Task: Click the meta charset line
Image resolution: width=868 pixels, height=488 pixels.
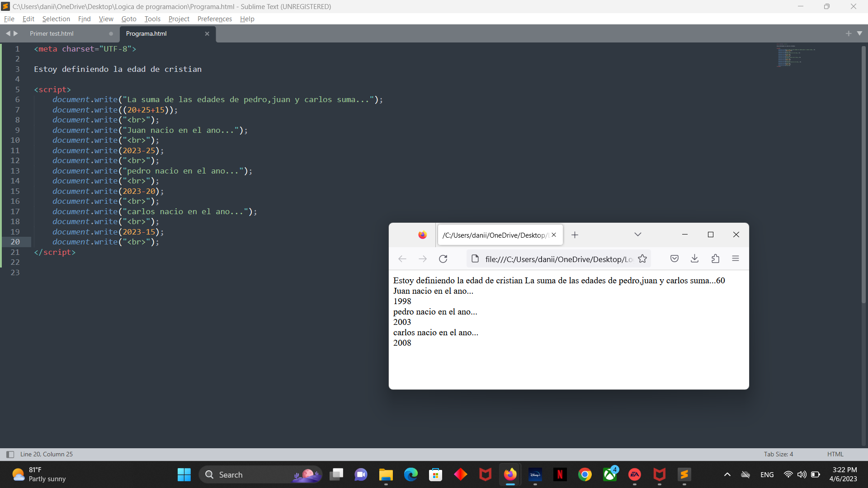Action: pos(85,49)
